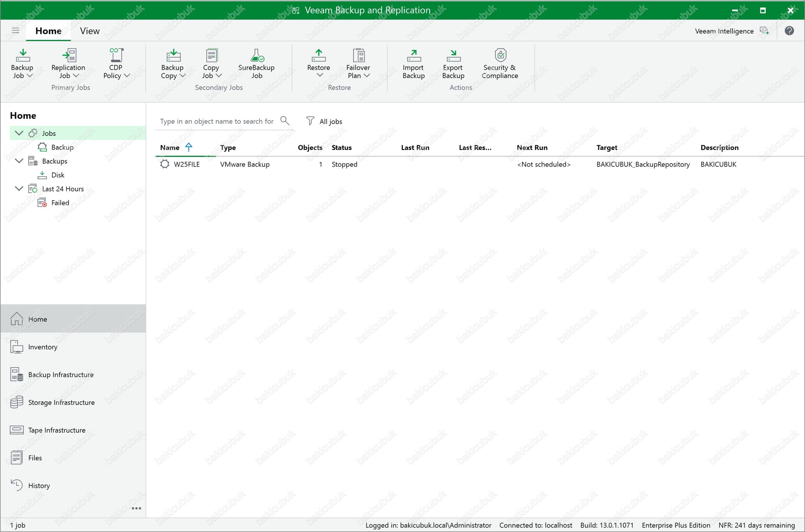Screen dimensions: 805x532
Task: Collapse the Jobs tree node
Action: (x=19, y=133)
